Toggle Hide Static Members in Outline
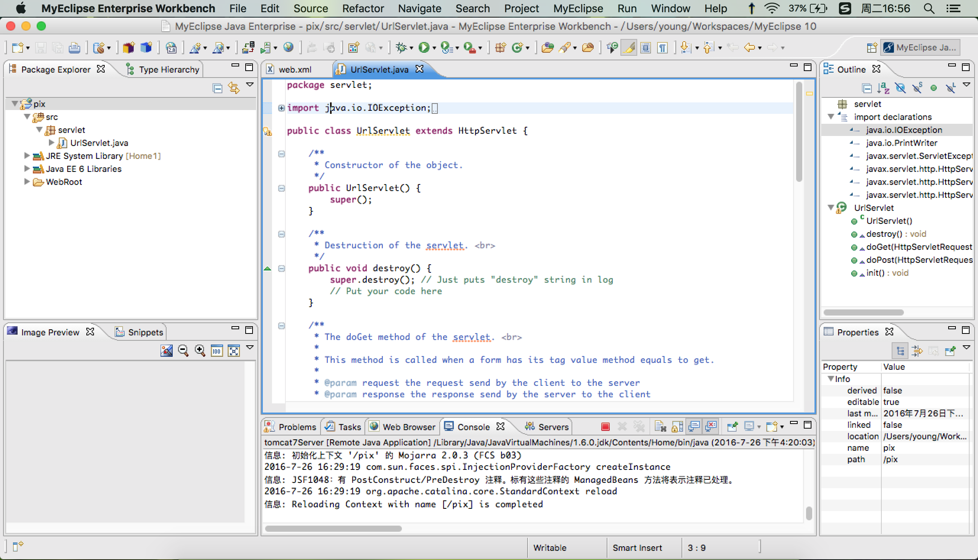Viewport: 978px width, 560px height. [917, 88]
